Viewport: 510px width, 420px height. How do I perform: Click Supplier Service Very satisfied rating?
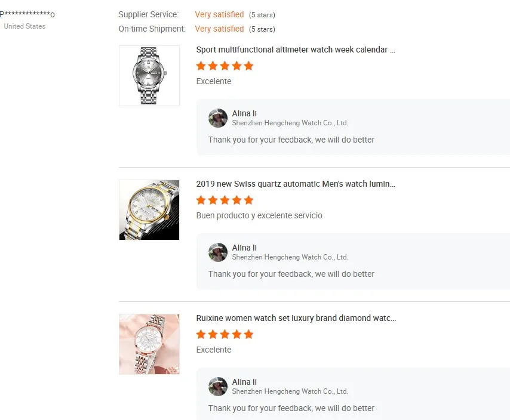pos(219,14)
